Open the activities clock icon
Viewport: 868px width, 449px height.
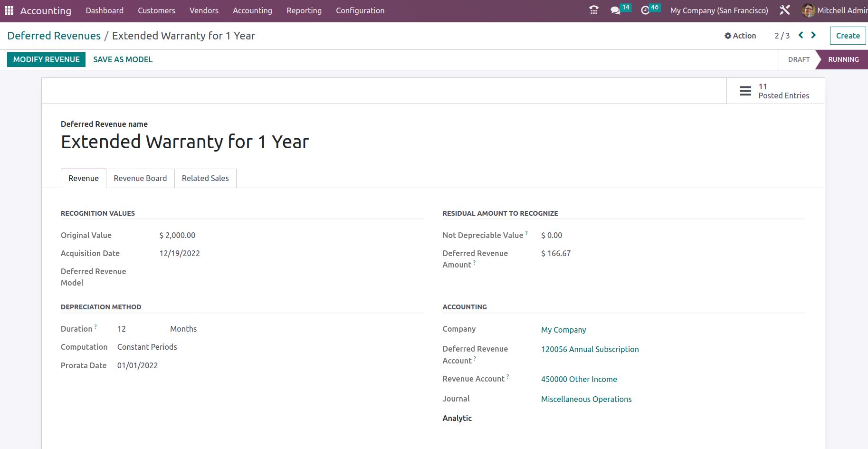(x=645, y=10)
